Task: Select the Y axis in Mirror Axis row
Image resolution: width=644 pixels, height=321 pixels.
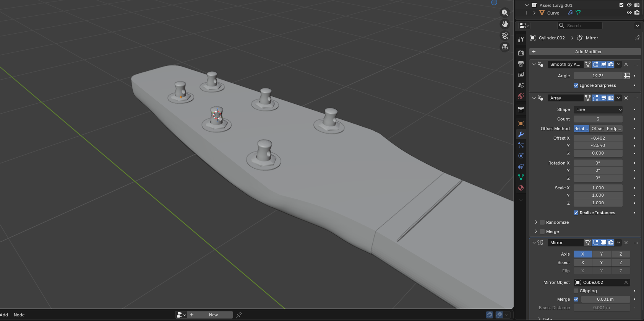Action: click(x=601, y=254)
